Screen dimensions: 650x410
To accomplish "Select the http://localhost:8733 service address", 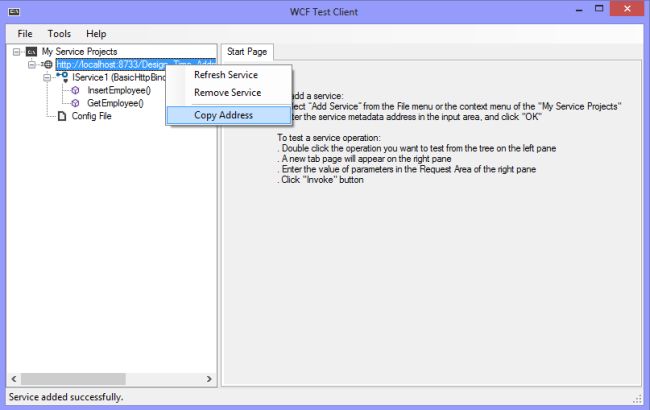I will [x=136, y=65].
